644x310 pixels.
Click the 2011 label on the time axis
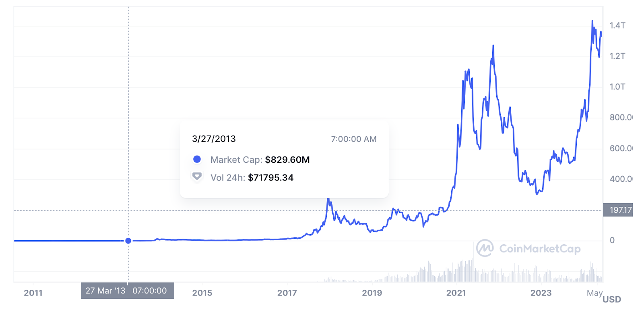33,293
